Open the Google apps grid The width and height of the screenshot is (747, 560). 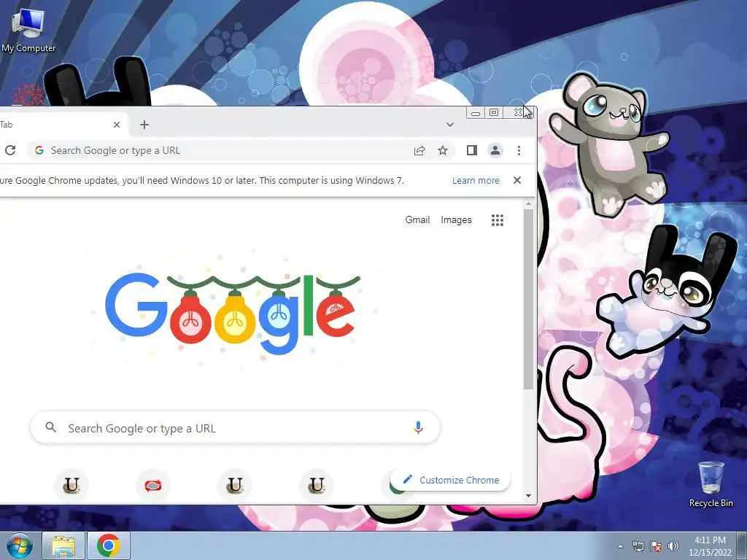(x=498, y=220)
